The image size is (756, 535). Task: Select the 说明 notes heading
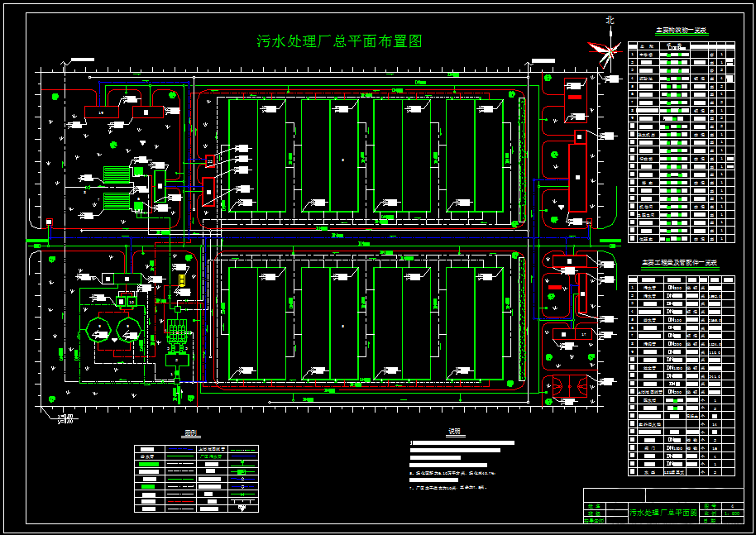pos(454,432)
